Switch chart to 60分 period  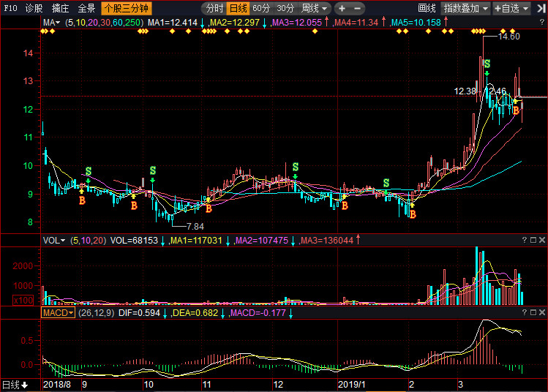261,8
